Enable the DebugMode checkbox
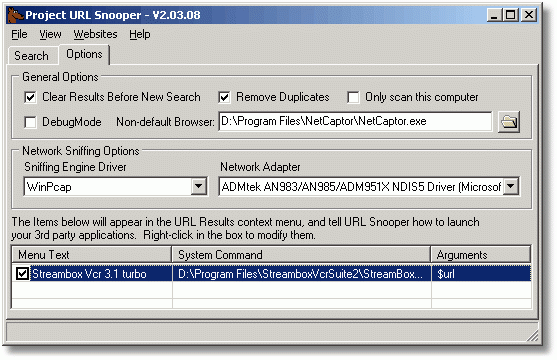 [30, 122]
